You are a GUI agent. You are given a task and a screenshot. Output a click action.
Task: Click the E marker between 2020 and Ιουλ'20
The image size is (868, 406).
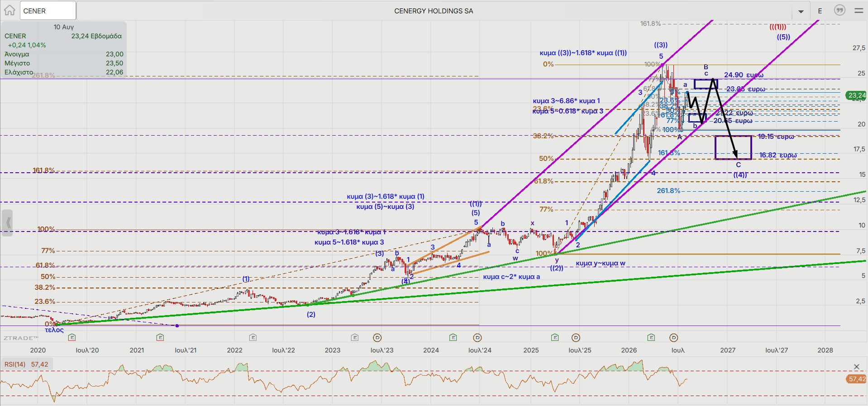point(72,337)
